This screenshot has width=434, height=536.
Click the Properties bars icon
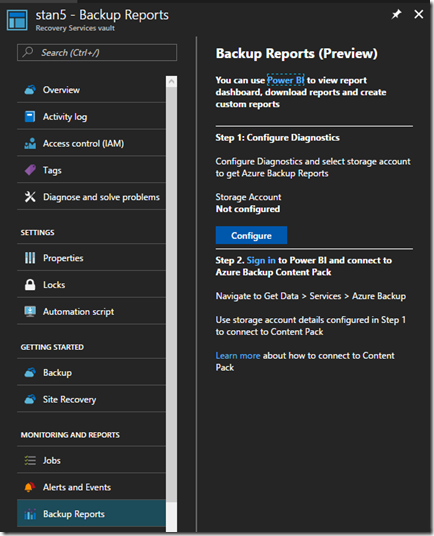30,258
